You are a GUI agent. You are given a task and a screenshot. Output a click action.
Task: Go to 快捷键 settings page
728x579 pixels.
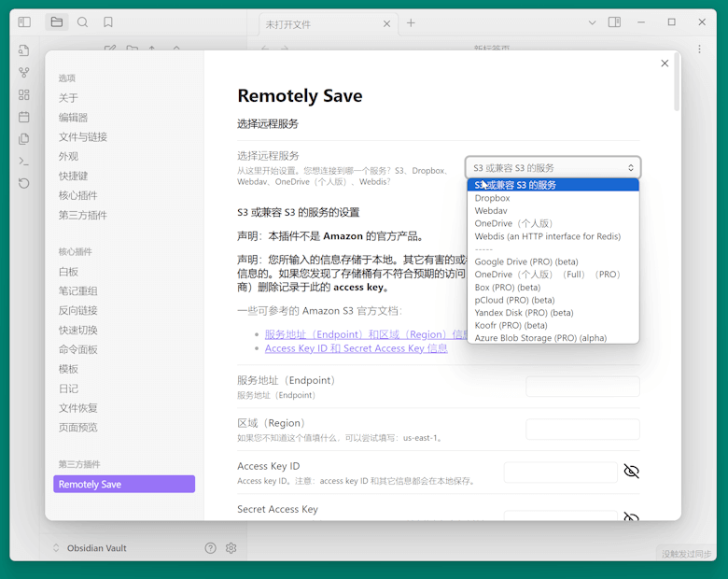click(73, 176)
